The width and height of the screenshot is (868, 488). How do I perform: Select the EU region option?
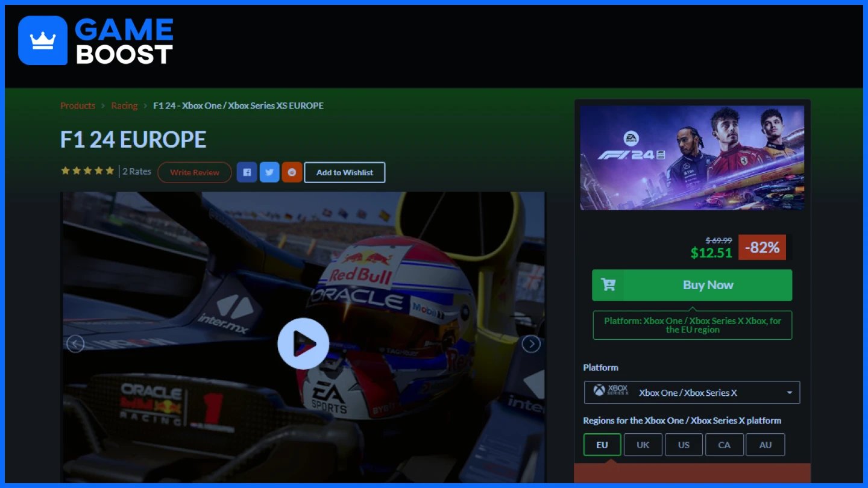[602, 445]
